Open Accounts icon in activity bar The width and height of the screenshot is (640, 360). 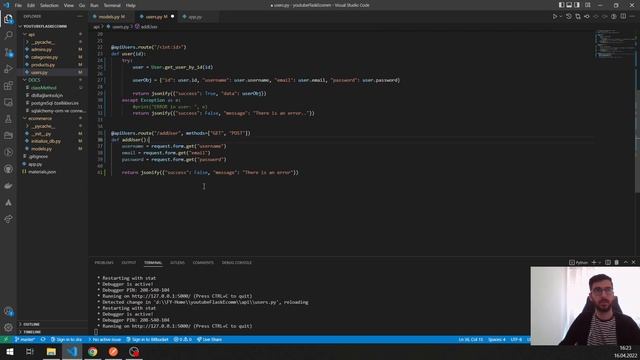click(8, 311)
